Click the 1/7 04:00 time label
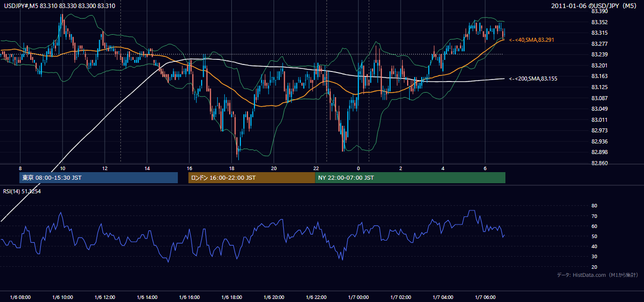The image size is (644, 302). coord(443,297)
